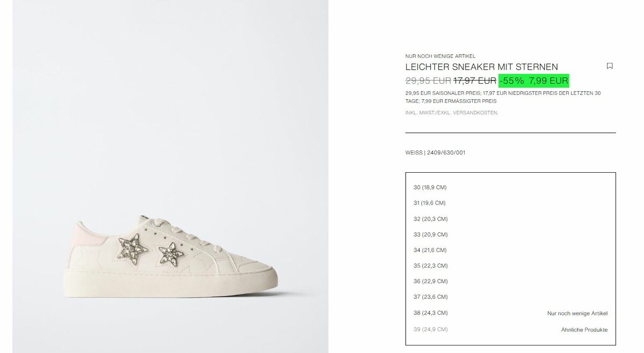Click the product title Leichter Sneaker mit Sternen
This screenshot has width=644, height=353.
pyautogui.click(x=481, y=67)
